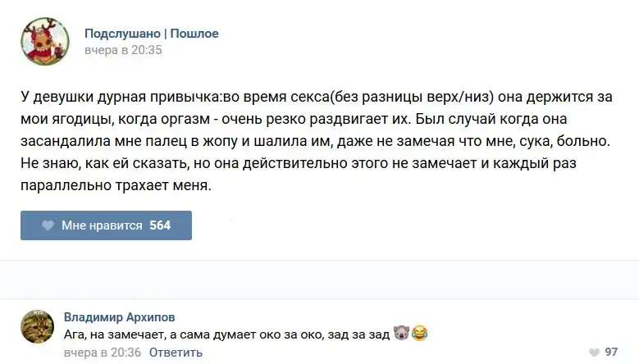Image resolution: width=639 pixels, height=364 pixels.
Task: Click the post's last line starting параллельно
Action: (116, 186)
